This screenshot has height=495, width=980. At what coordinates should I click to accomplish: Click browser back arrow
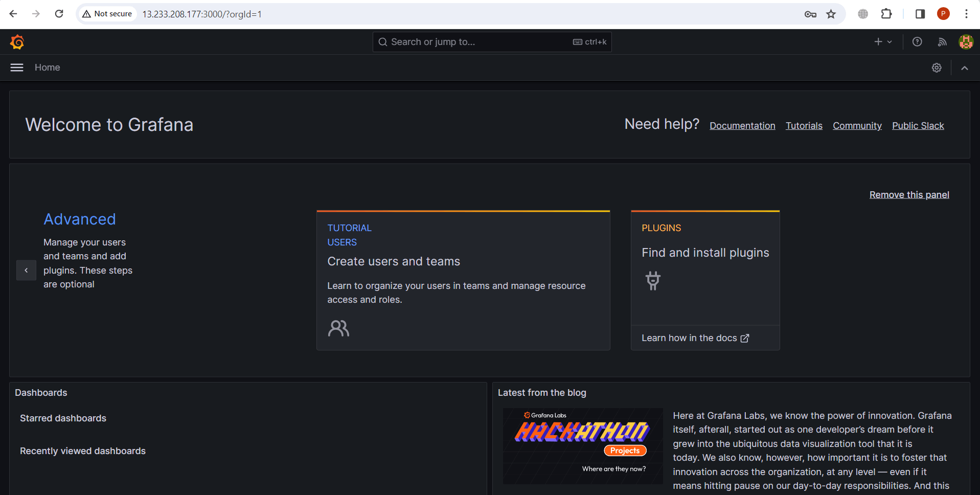(x=13, y=14)
